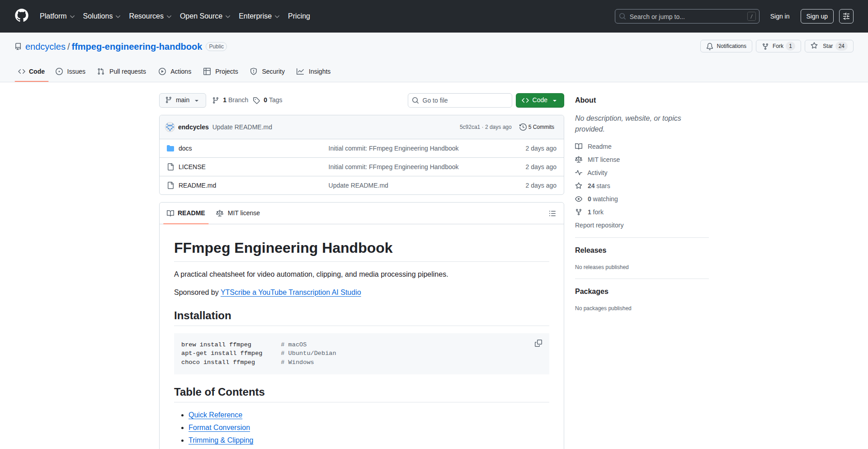Click the Sign up button
This screenshot has height=449, width=868.
point(816,16)
